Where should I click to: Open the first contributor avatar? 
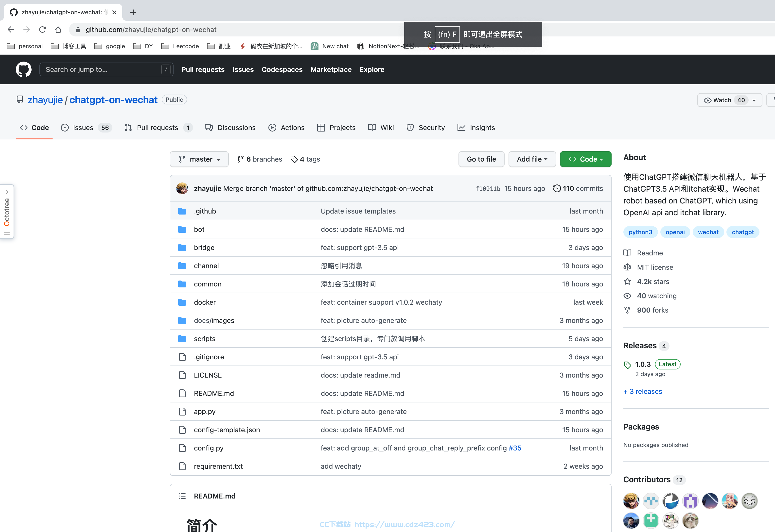tap(631, 501)
